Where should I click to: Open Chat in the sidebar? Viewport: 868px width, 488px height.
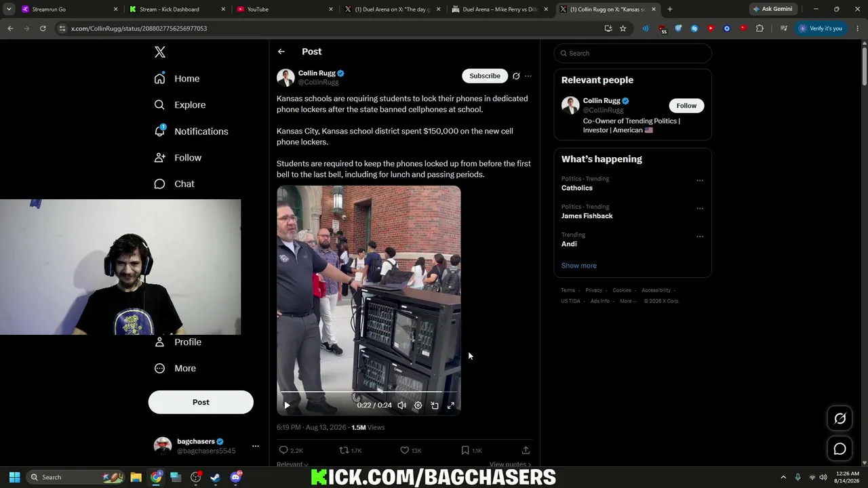coord(174,184)
